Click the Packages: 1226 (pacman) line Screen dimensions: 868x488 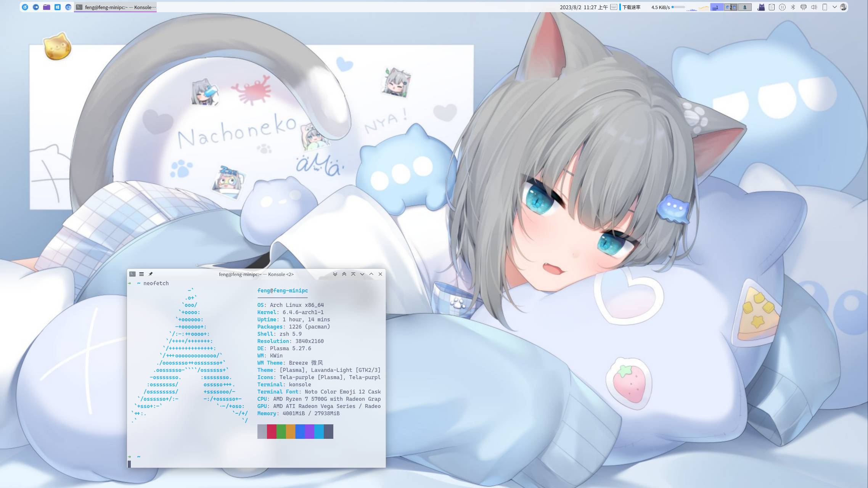tap(294, 327)
